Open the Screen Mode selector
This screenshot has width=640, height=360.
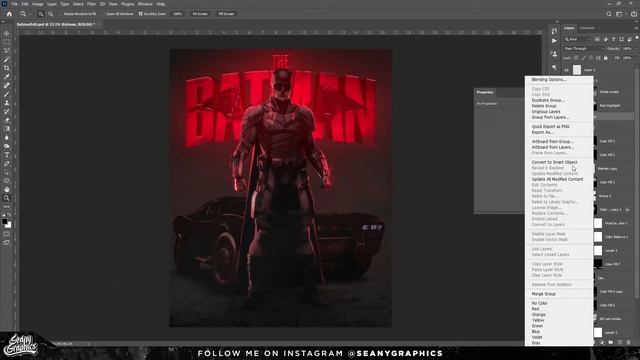7,243
